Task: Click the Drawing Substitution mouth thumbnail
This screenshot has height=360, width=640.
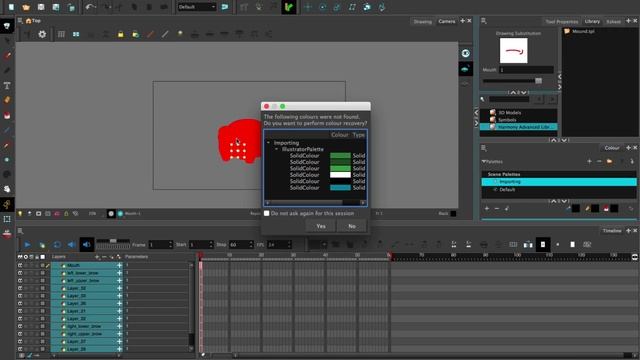Action: [513, 51]
